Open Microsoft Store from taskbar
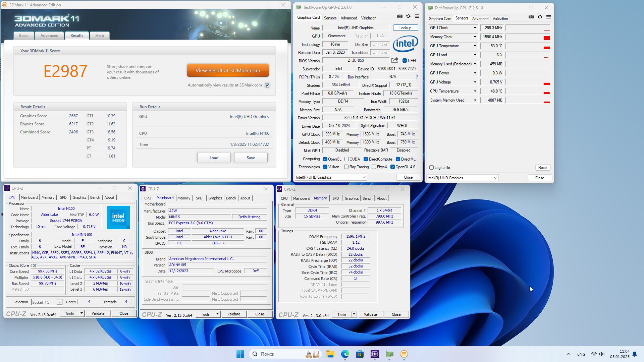This screenshot has height=362, width=644. click(360, 354)
